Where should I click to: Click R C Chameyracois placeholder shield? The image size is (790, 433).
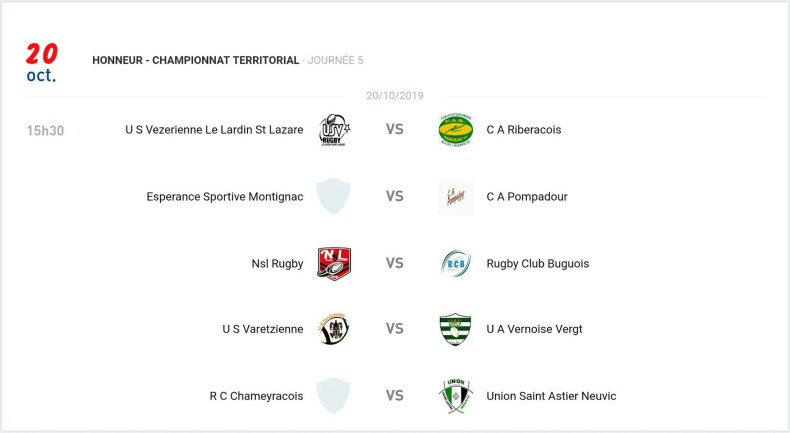point(333,396)
